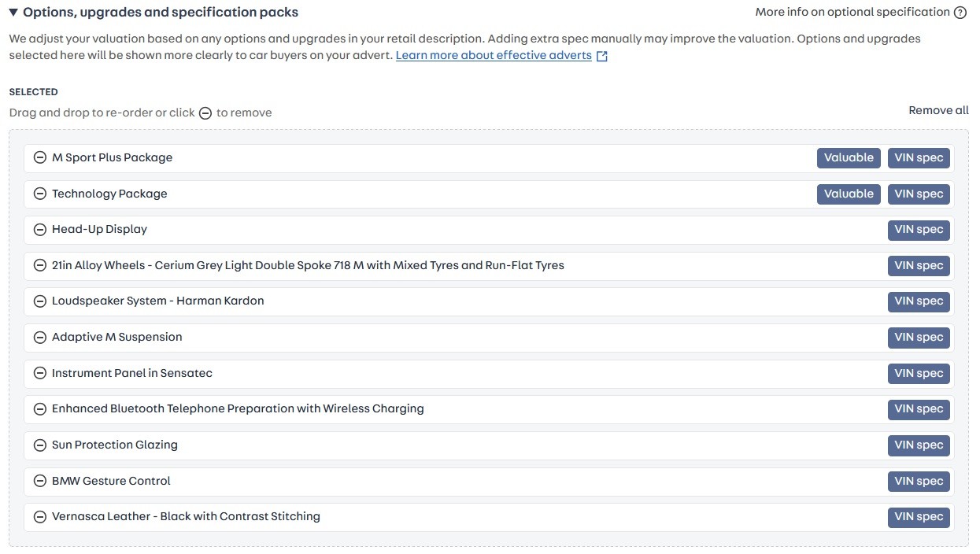Click VIN spec badge for Head-Up Display
This screenshot has height=554, width=980.
click(x=919, y=230)
